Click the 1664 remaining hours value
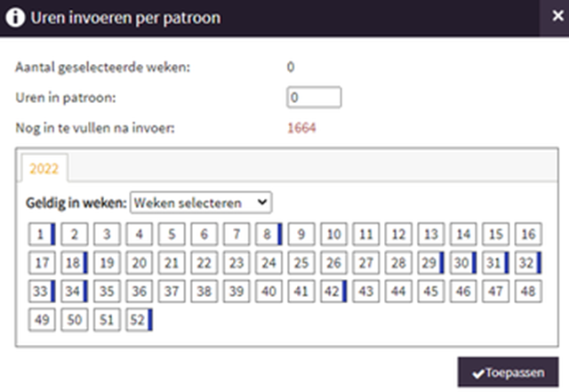This screenshot has height=392, width=569. tap(301, 127)
